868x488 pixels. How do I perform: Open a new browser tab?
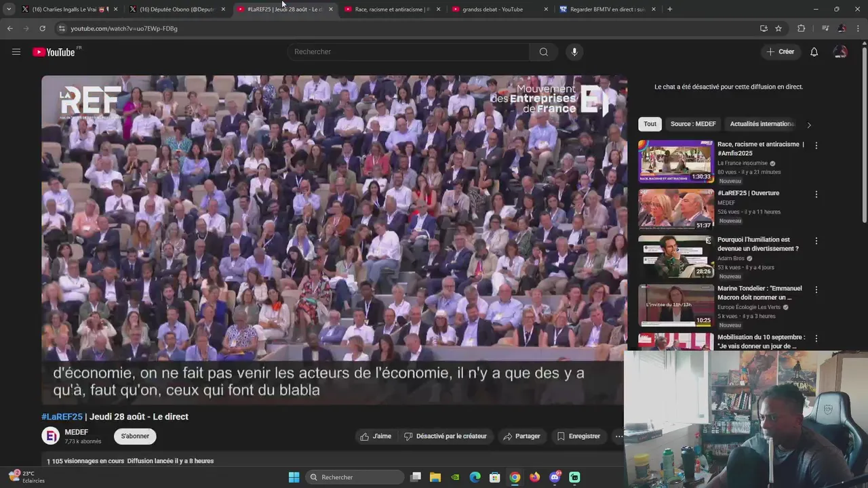(670, 9)
